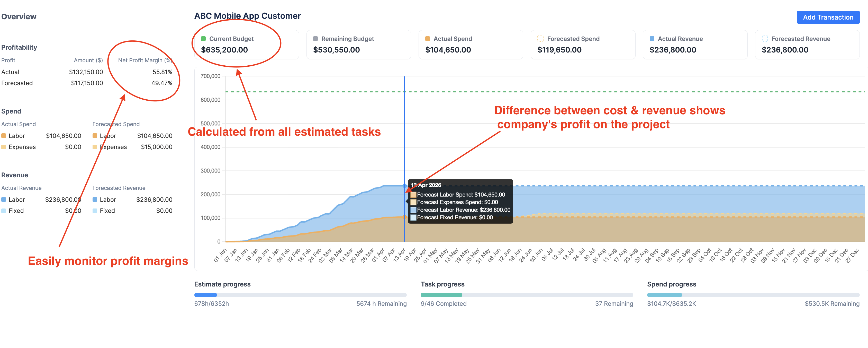The width and height of the screenshot is (868, 348).
Task: Click the dashed Forecasted Revenue legend icon
Action: [x=765, y=39]
